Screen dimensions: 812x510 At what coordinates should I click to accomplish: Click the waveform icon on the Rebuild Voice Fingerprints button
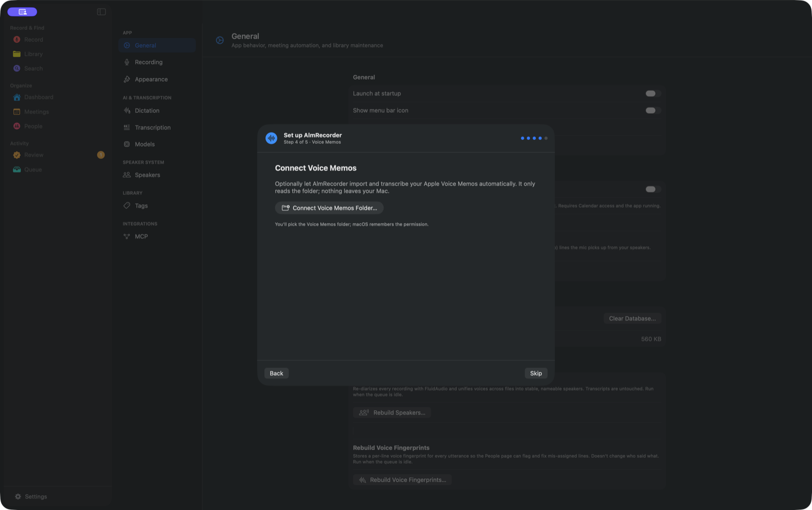pyautogui.click(x=362, y=480)
